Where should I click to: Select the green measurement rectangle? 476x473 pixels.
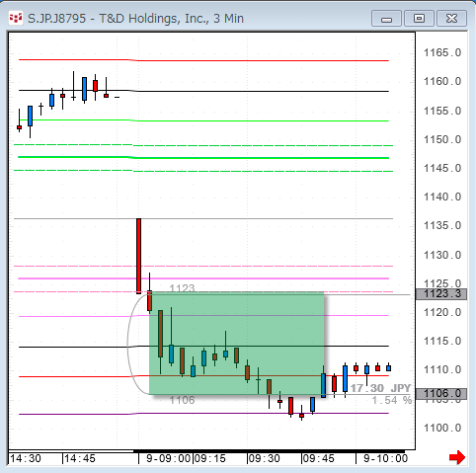pos(237,343)
